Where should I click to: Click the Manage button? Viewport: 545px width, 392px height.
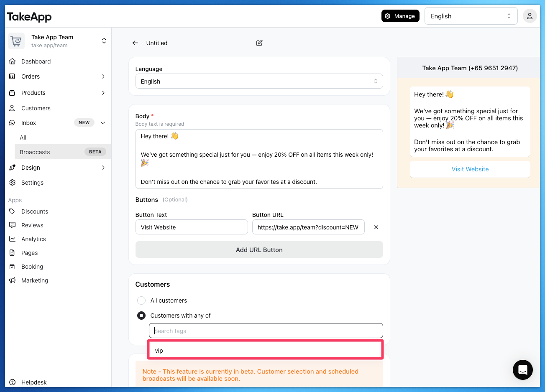tap(400, 16)
